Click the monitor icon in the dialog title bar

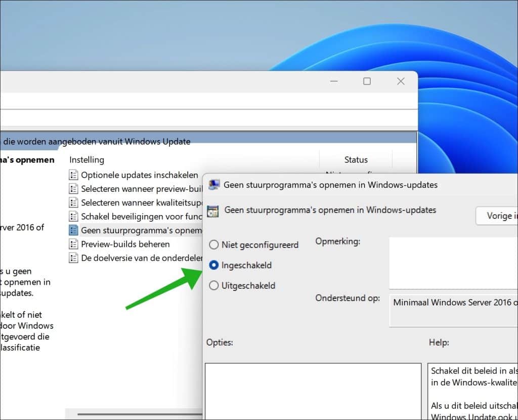click(214, 184)
